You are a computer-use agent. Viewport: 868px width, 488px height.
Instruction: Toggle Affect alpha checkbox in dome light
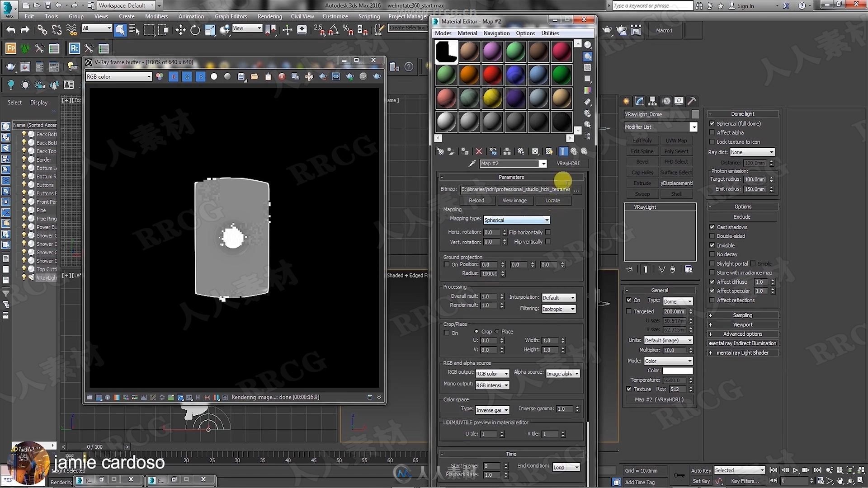tap(712, 132)
